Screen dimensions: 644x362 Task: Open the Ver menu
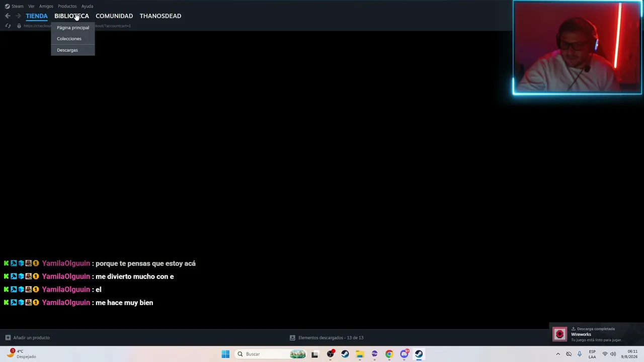click(31, 7)
